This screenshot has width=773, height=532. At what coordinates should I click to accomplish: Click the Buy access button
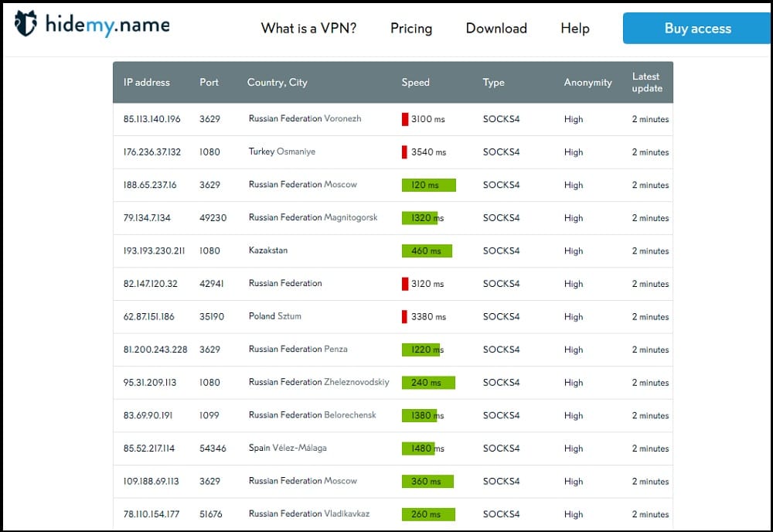[697, 28]
